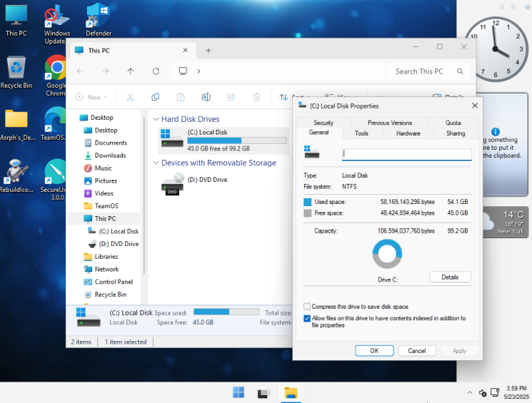Launch Google Chrome from the desktop
The image size is (532, 403).
click(56, 75)
